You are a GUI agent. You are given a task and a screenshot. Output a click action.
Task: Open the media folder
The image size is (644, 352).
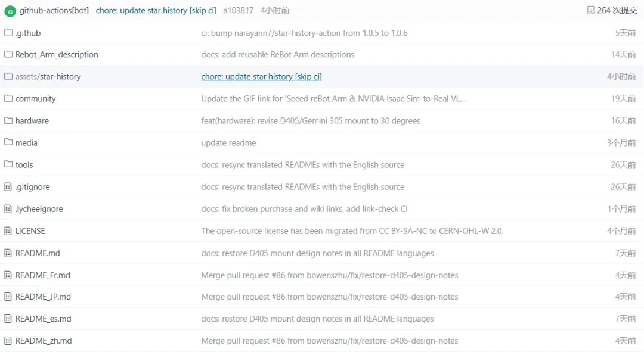26,143
